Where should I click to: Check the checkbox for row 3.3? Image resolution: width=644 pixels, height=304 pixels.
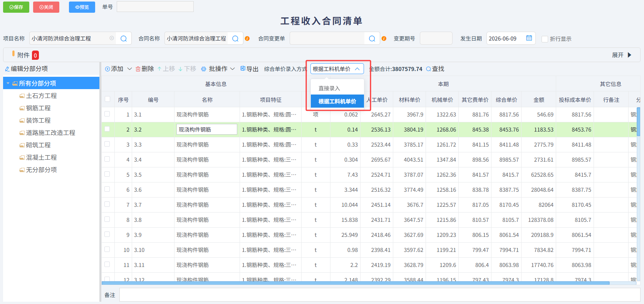tap(107, 144)
